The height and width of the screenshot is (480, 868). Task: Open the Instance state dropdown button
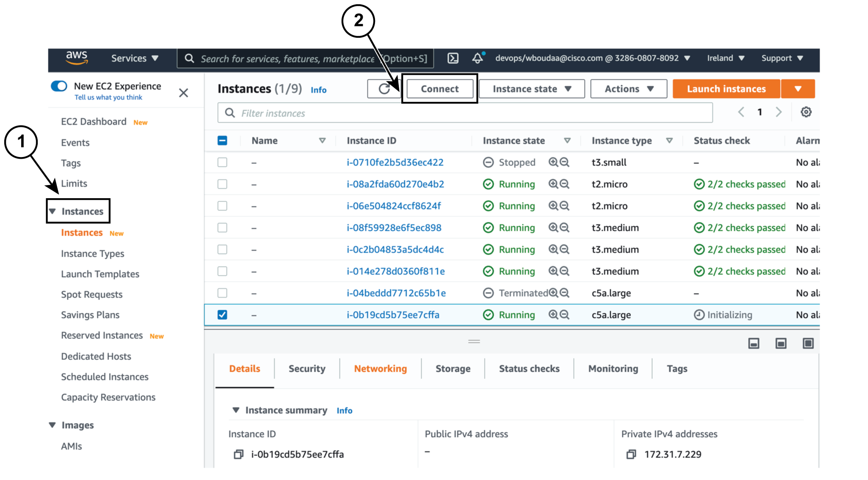point(532,89)
